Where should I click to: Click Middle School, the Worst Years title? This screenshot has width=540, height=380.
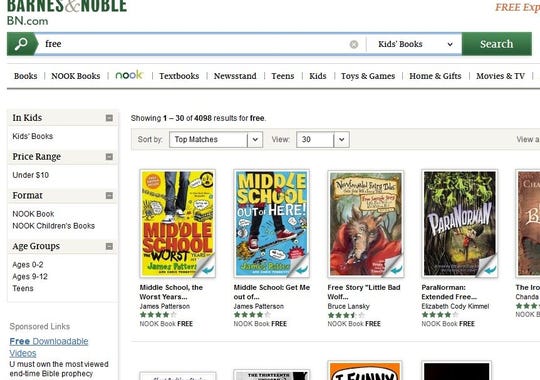171,292
